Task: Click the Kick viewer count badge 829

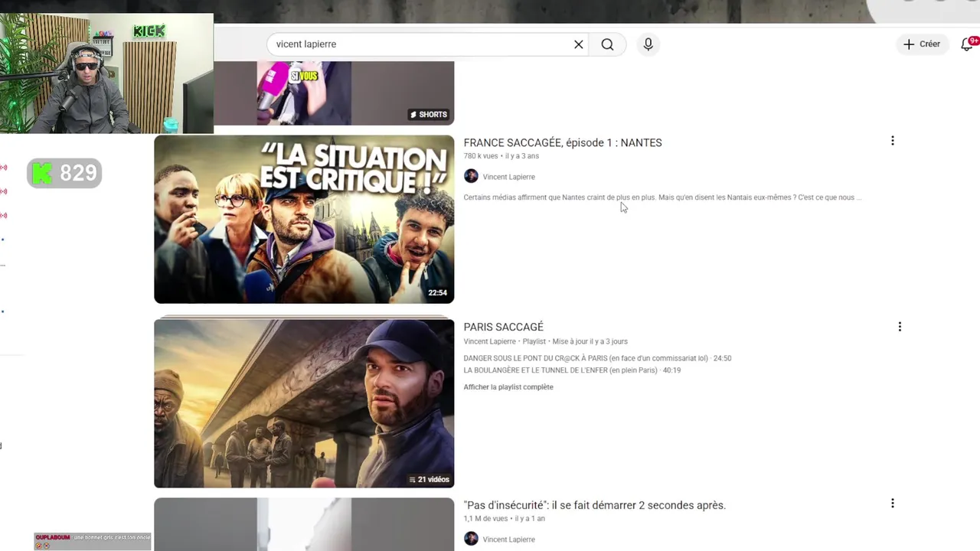Action: 64,173
